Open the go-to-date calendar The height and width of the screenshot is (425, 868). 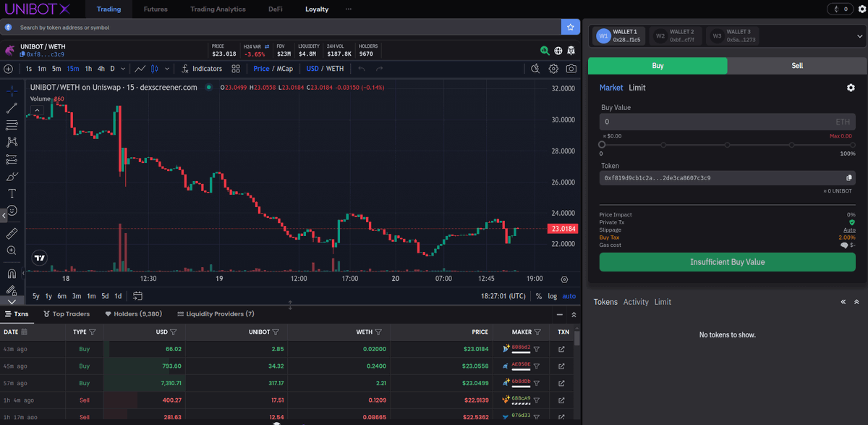point(137,295)
